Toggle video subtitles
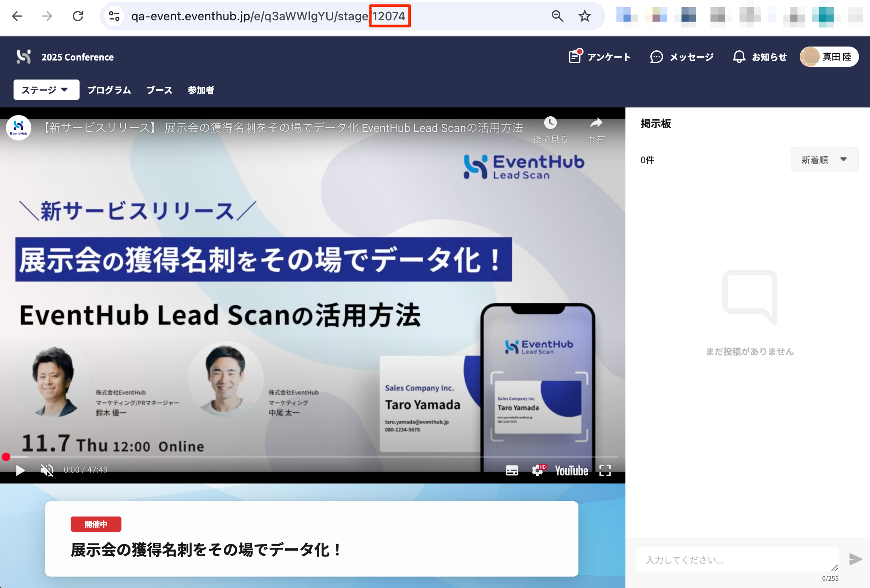This screenshot has height=588, width=870. point(512,470)
